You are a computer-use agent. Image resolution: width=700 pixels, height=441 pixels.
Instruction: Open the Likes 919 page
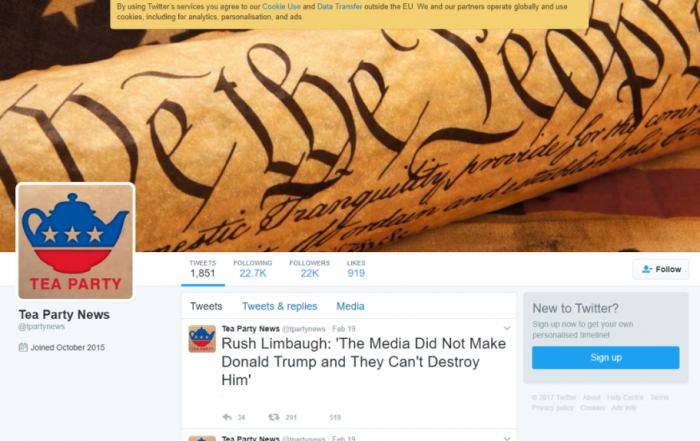(x=356, y=269)
